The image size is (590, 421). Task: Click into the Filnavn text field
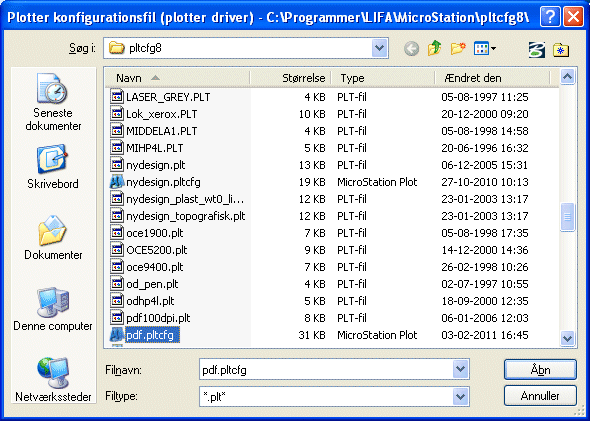[x=326, y=370]
